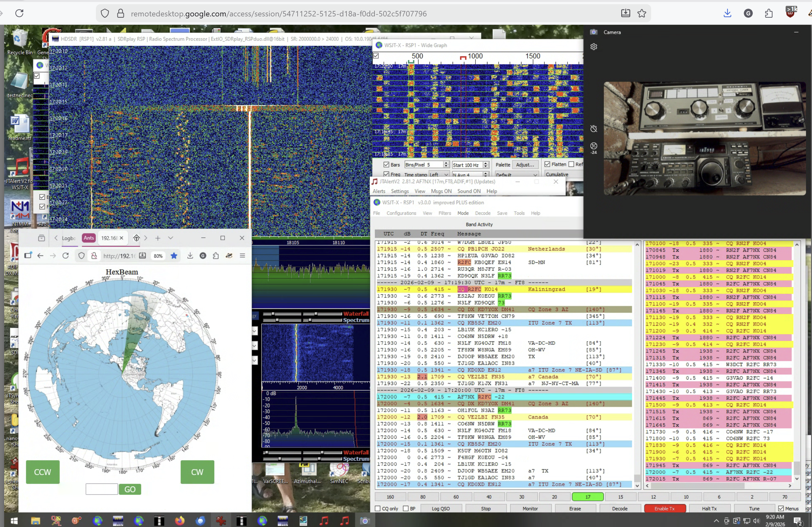Increase the Bins/Pixel spinner value

click(446, 163)
